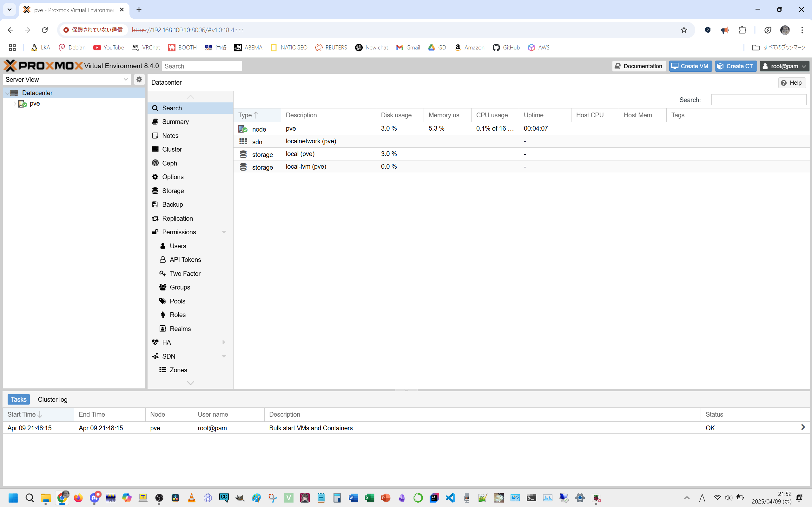Image resolution: width=812 pixels, height=507 pixels.
Task: Open the root@pam user menu
Action: click(784, 66)
